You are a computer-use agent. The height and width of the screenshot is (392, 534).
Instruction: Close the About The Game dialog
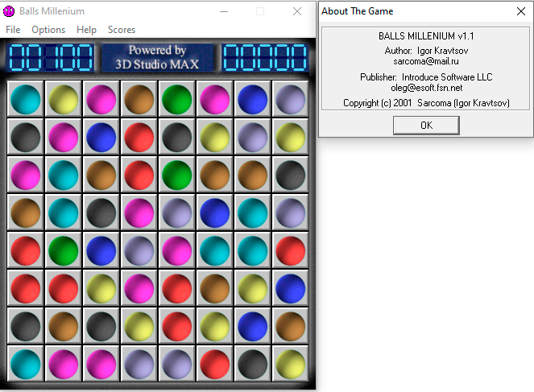pyautogui.click(x=520, y=11)
